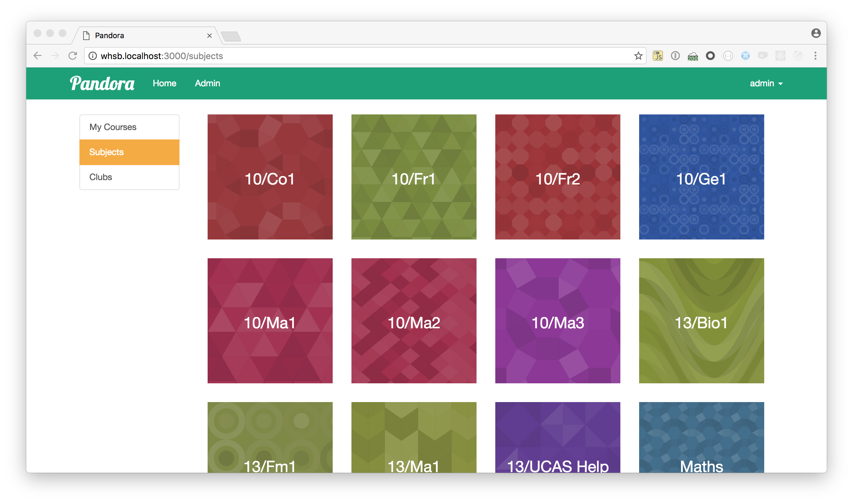Click the React DevTools extension icon
The image size is (853, 504).
[780, 56]
